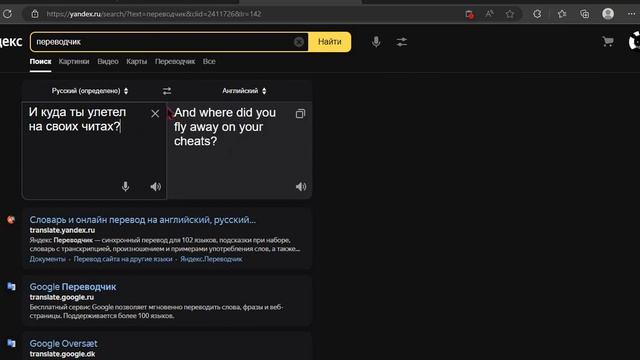The width and height of the screenshot is (640, 360).
Task: Listen to the Russian source text
Action: click(156, 187)
